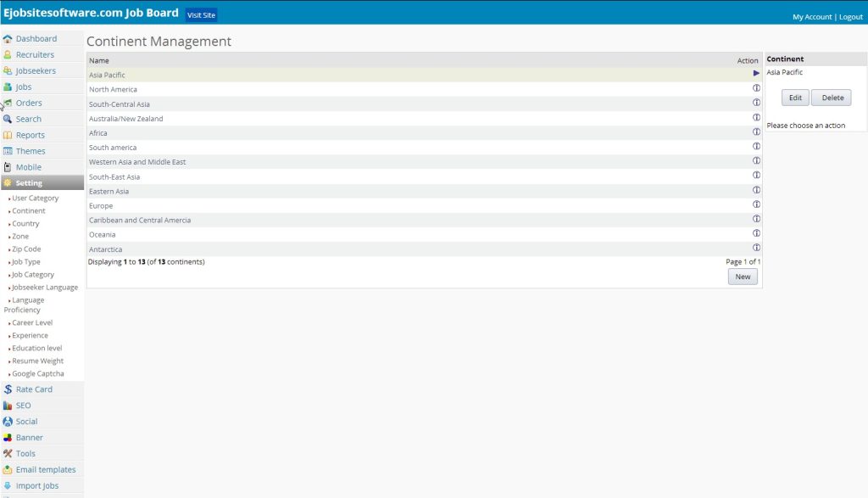This screenshot has height=498, width=868.
Task: Select the Europe row name
Action: click(x=101, y=205)
